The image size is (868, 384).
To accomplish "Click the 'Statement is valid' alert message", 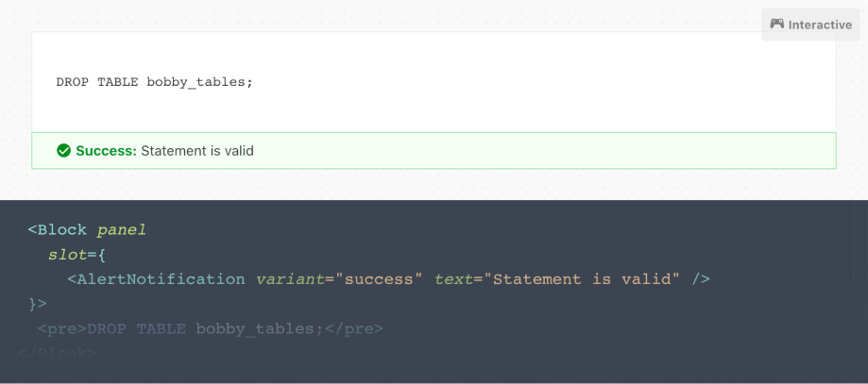I will tap(197, 151).
